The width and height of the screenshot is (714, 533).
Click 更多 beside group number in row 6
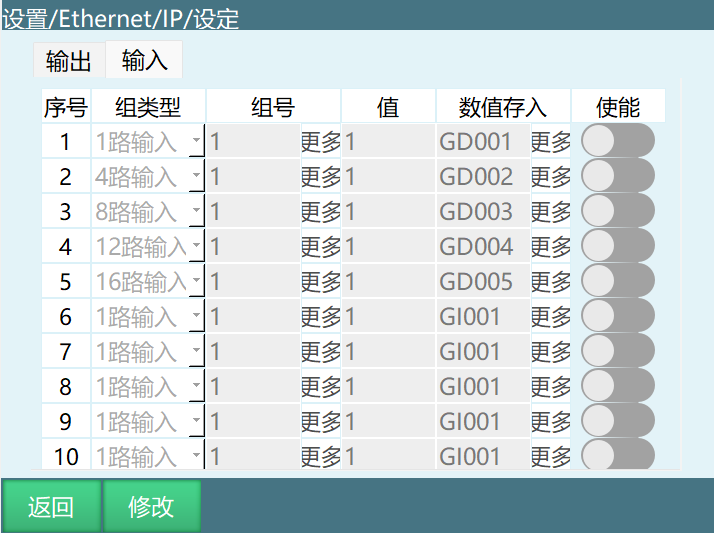(x=321, y=317)
